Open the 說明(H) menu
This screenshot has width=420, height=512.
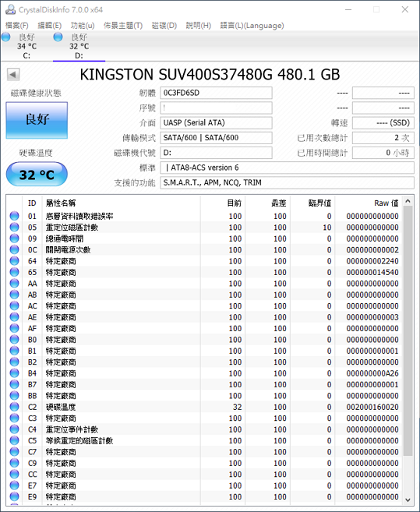click(x=198, y=26)
